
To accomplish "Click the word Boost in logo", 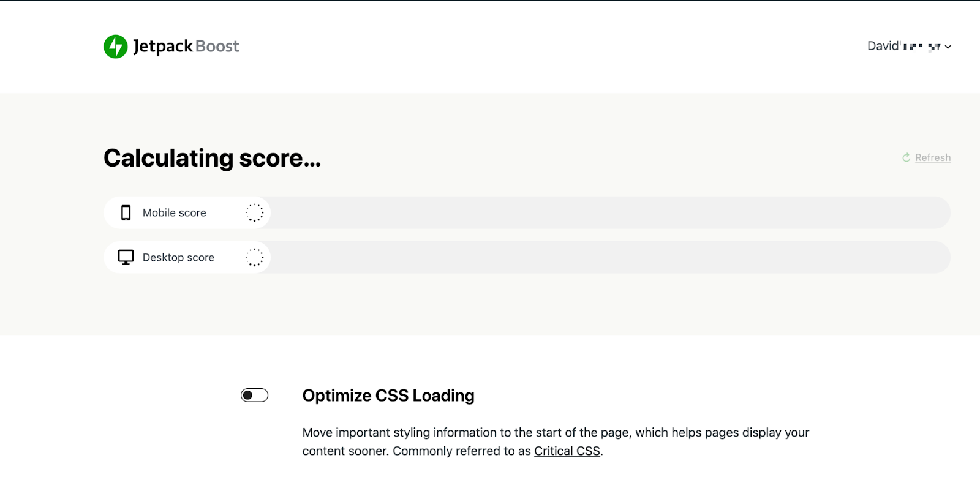I will (217, 47).
